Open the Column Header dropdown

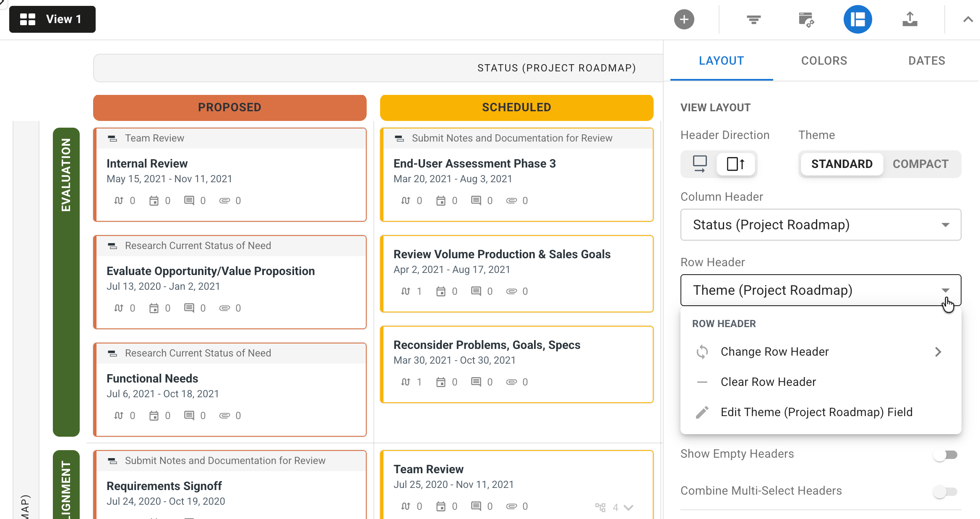(820, 225)
